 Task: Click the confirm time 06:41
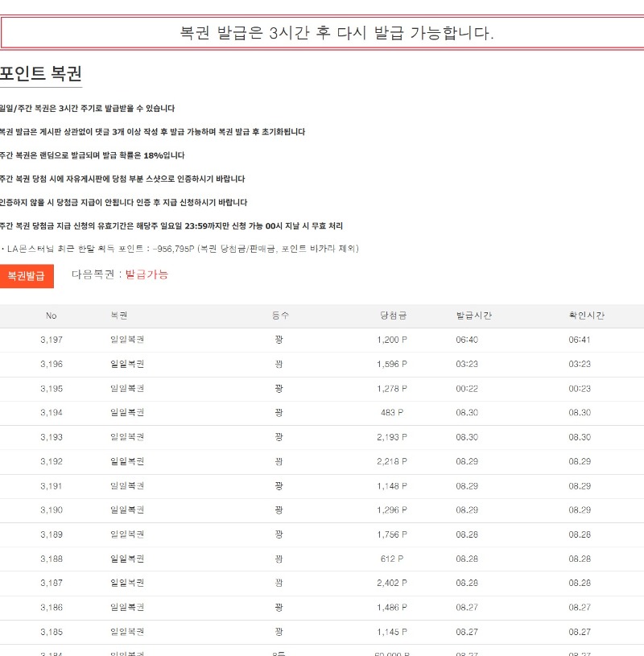click(x=580, y=340)
